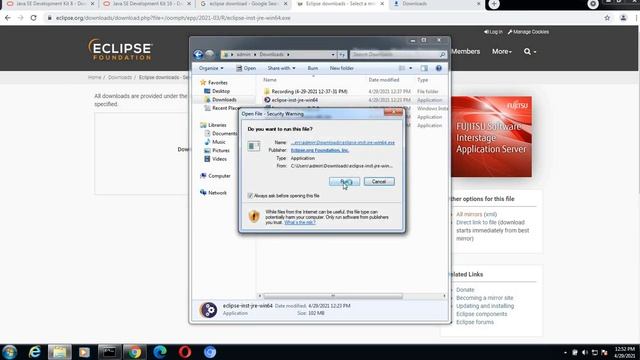Screen dimensions: 640x360
Task: Select Libraries in the navigation pane
Action: (x=216, y=125)
